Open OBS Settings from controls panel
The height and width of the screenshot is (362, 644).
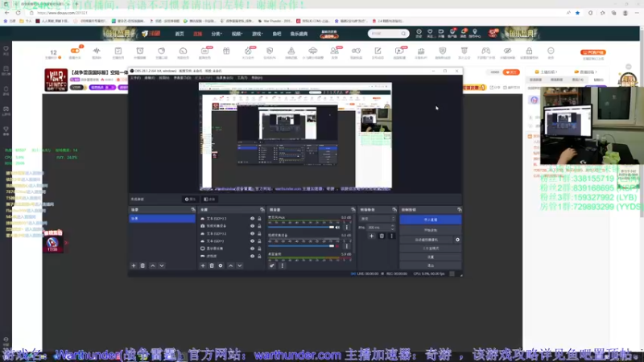click(x=431, y=257)
